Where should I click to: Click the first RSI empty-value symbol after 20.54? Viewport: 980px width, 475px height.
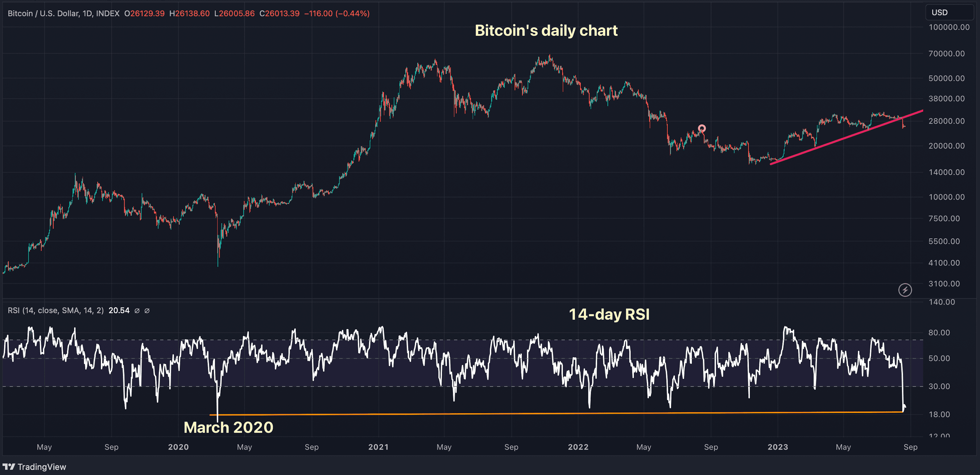point(137,310)
